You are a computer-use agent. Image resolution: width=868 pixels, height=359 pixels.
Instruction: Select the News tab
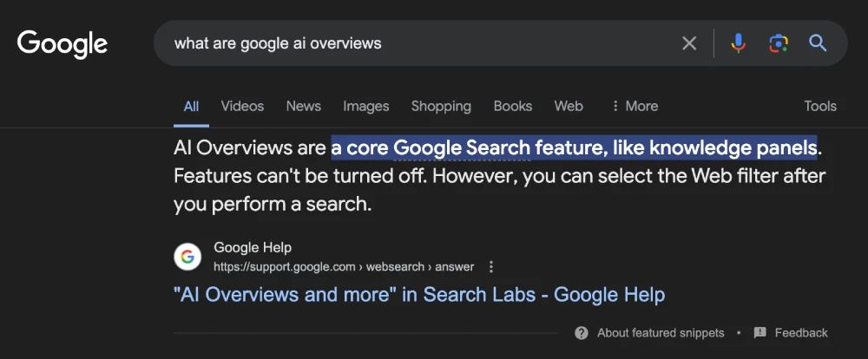point(303,106)
